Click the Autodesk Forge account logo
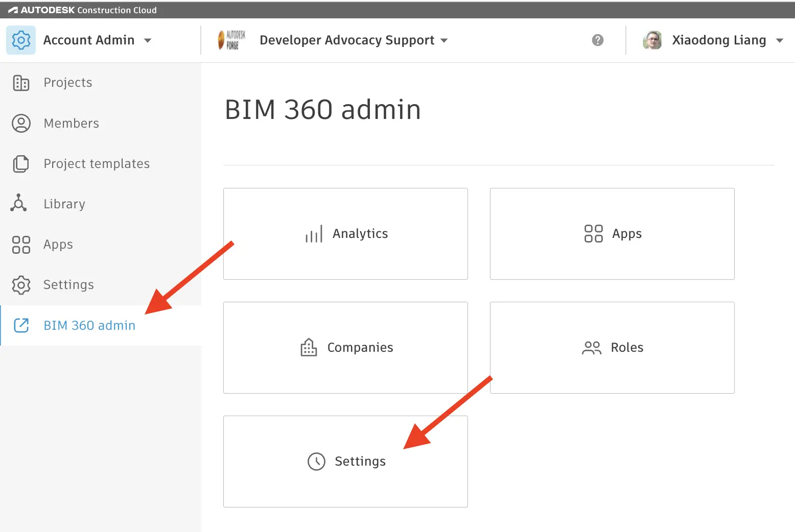The height and width of the screenshot is (532, 795). coord(231,40)
